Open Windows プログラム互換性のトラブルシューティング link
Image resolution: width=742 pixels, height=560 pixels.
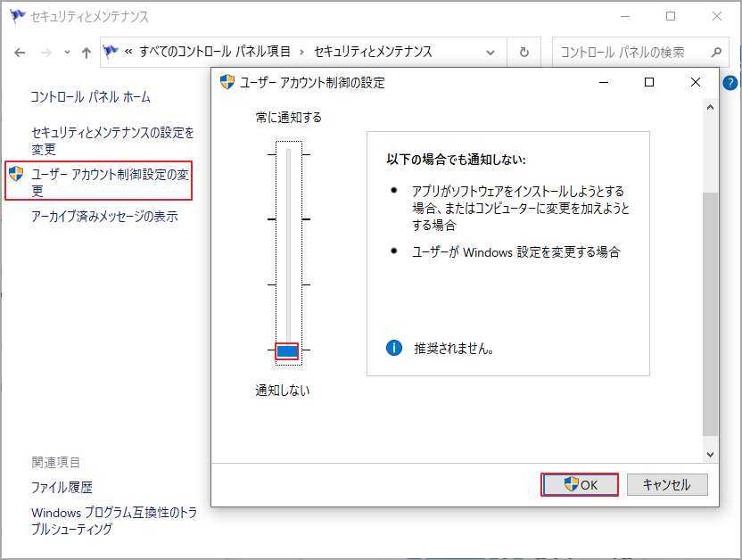(114, 520)
